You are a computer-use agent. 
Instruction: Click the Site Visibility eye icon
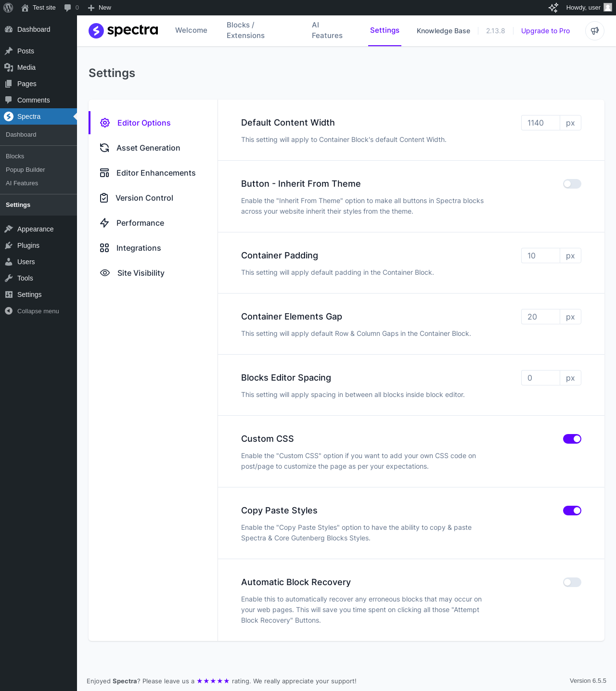coord(105,273)
